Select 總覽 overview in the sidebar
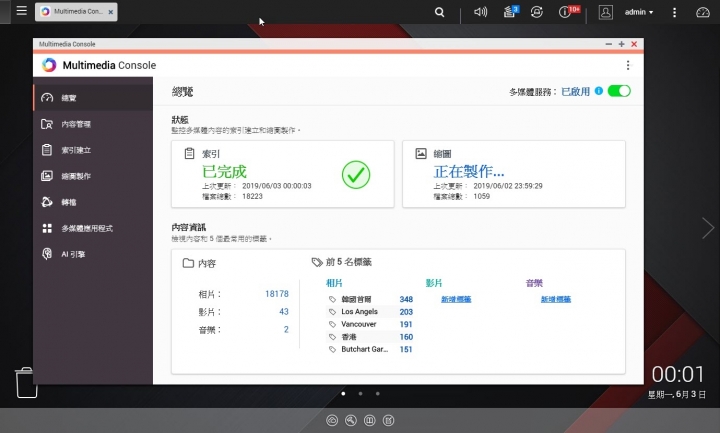 (x=93, y=98)
